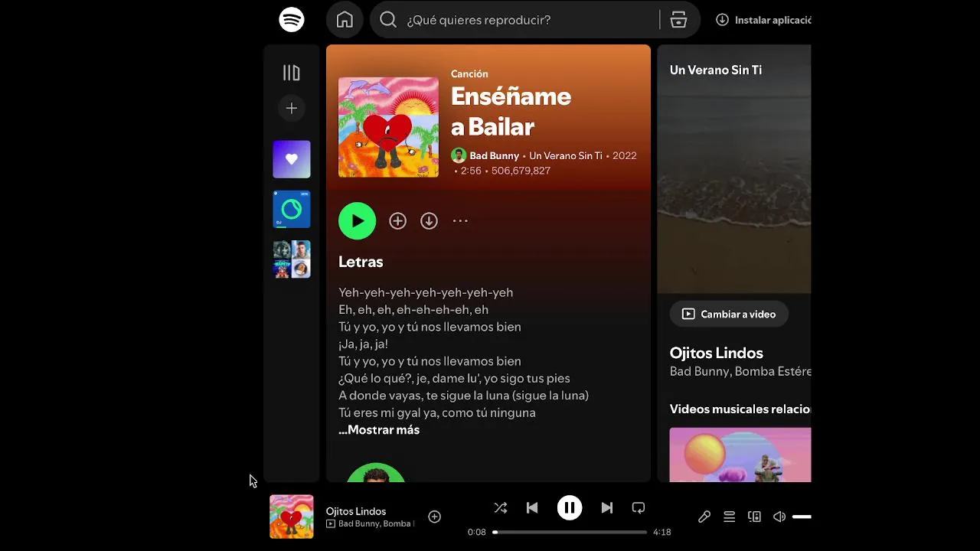Expand lyrics with '...Mostrar más'

(379, 430)
